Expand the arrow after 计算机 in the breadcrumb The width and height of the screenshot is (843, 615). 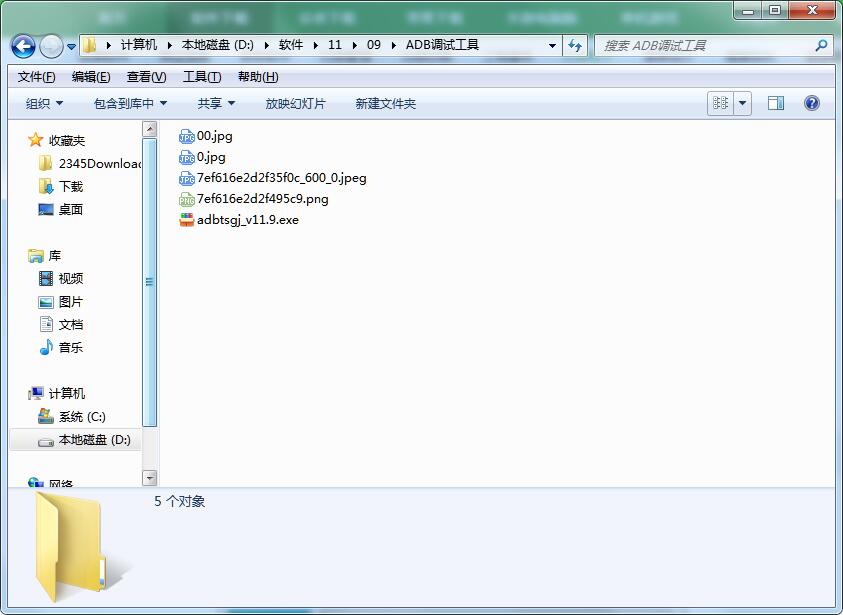tap(169, 45)
